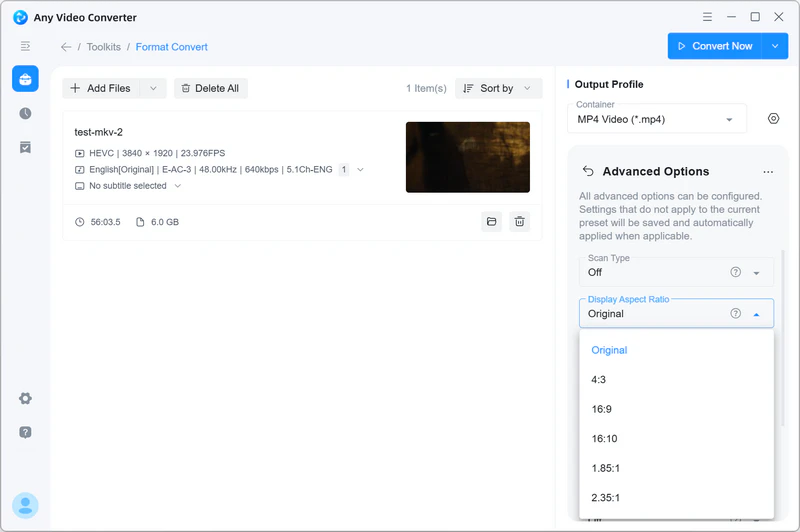
Task: Click the 1 Item(s) count label
Action: click(x=426, y=88)
